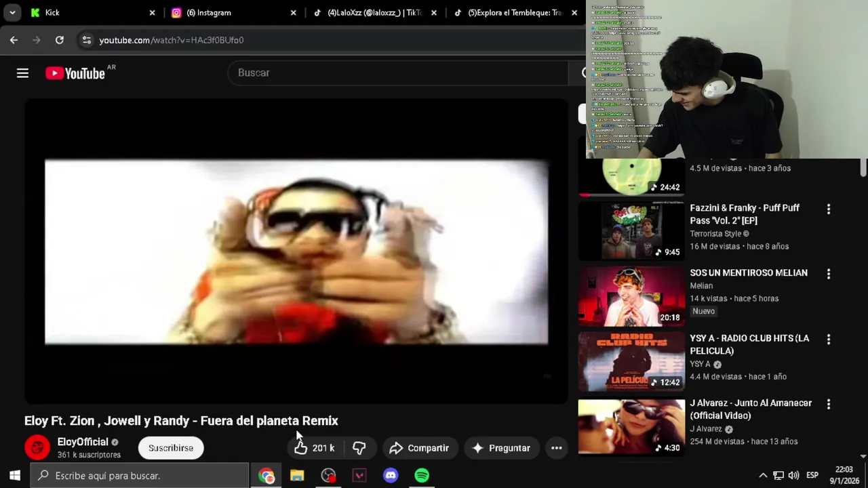Open title YSY A - RADIO CLUB HITS
The width and height of the screenshot is (868, 488).
[x=749, y=344]
